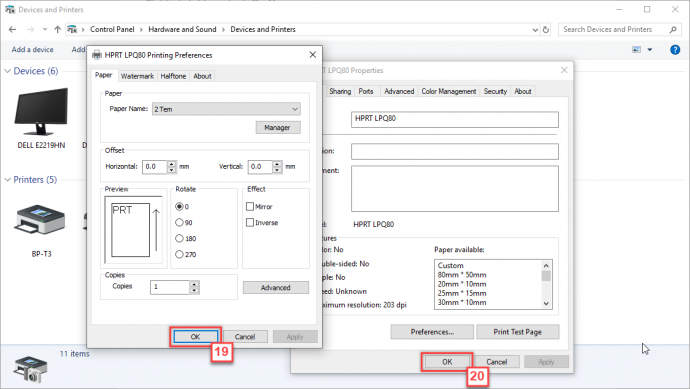The height and width of the screenshot is (389, 690).
Task: Click the Copies number field
Action: coord(170,287)
